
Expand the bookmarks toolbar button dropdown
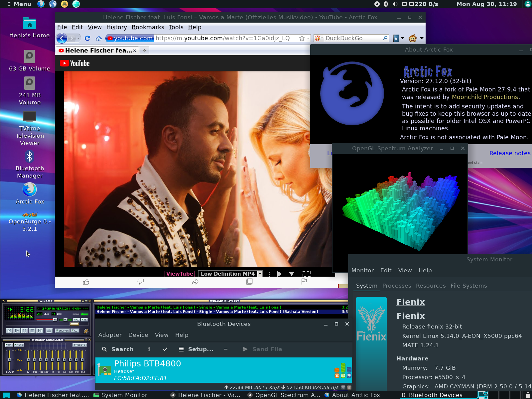tap(402, 38)
